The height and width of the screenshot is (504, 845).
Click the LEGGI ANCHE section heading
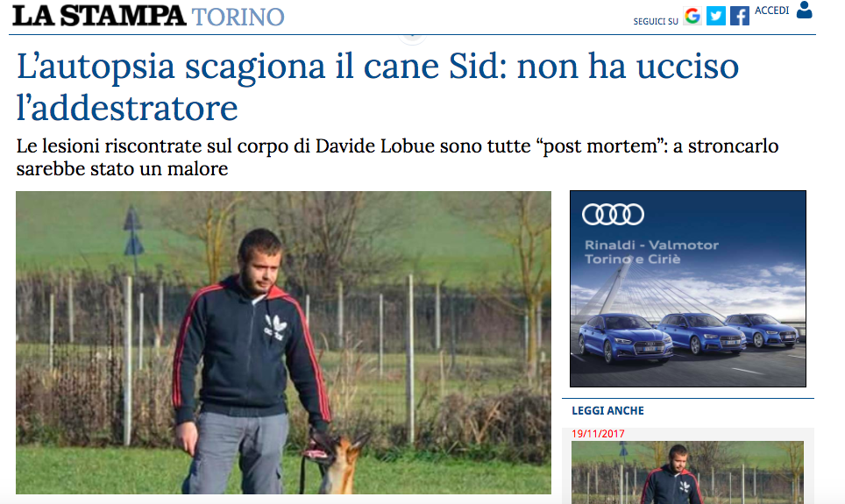(x=607, y=411)
